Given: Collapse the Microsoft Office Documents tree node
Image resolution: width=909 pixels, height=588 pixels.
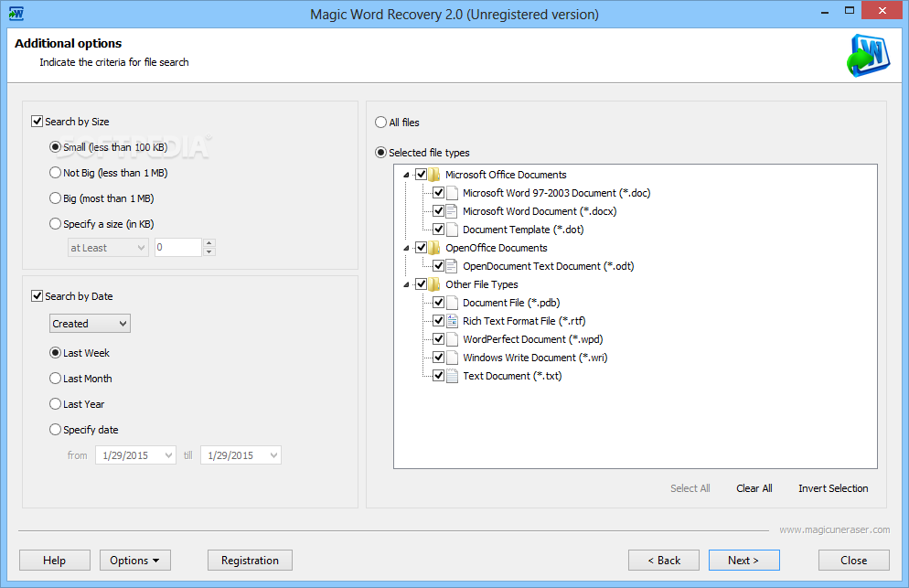Looking at the screenshot, I should click(406, 175).
